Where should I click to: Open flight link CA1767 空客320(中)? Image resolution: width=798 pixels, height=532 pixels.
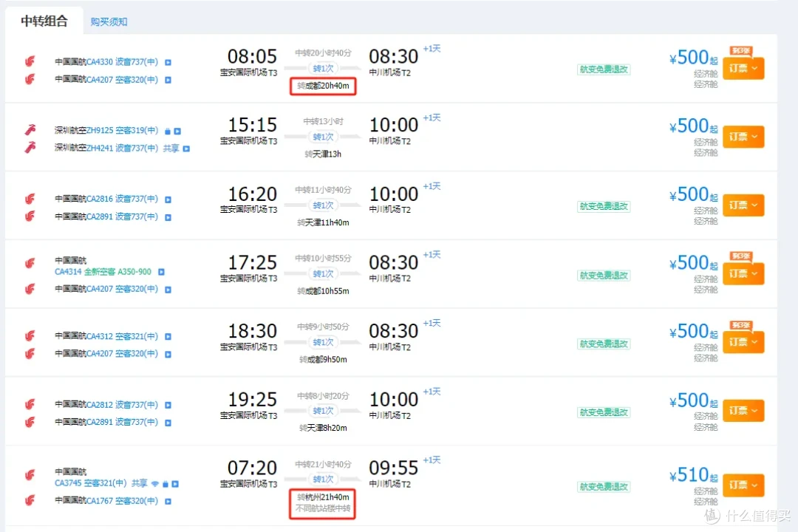coord(122,501)
